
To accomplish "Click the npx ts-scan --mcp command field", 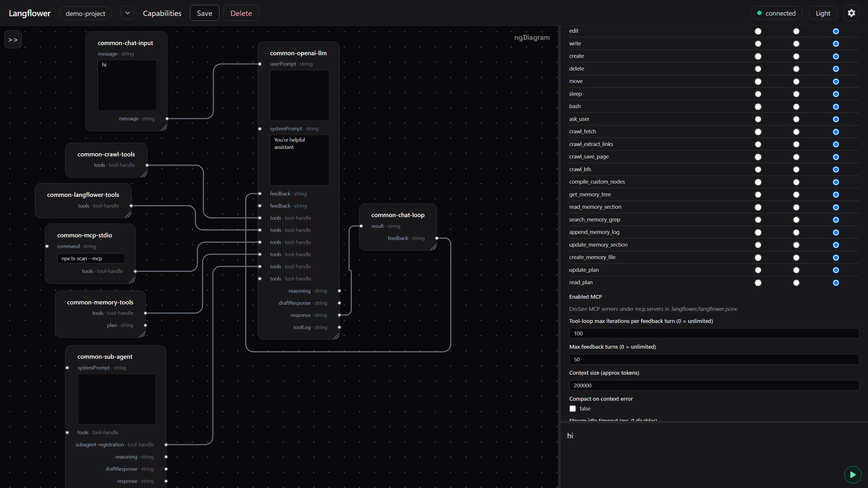I will coord(91,258).
